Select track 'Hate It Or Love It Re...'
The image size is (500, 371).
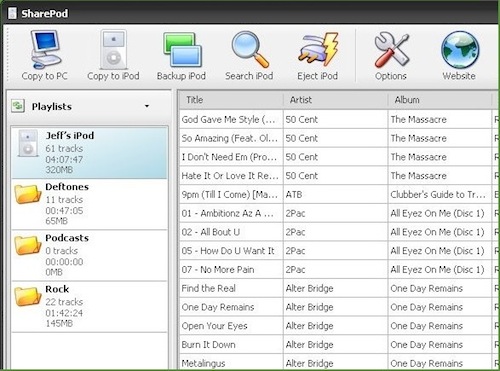pos(230,176)
